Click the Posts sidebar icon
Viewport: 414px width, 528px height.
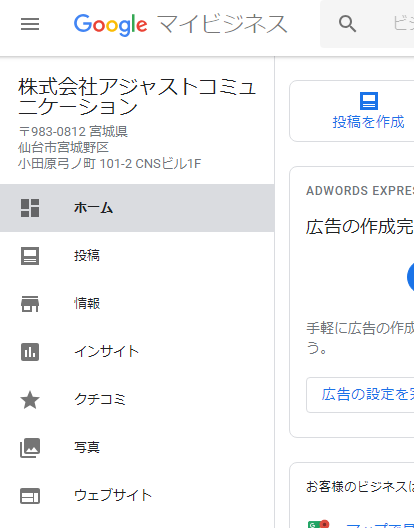tap(30, 256)
